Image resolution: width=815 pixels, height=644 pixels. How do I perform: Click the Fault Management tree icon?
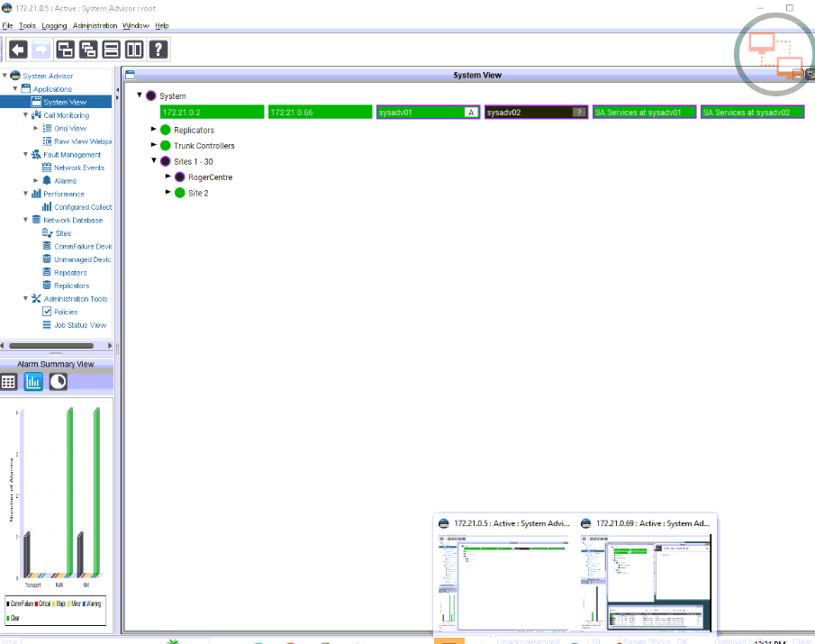(36, 154)
